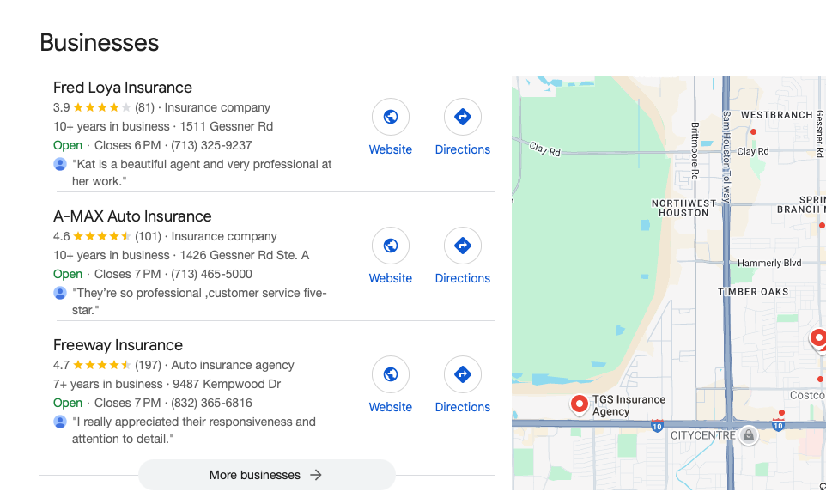Click the "Closes 6 PM" hours for Fred Loya
Viewport: 826px width, 504px height.
click(127, 145)
